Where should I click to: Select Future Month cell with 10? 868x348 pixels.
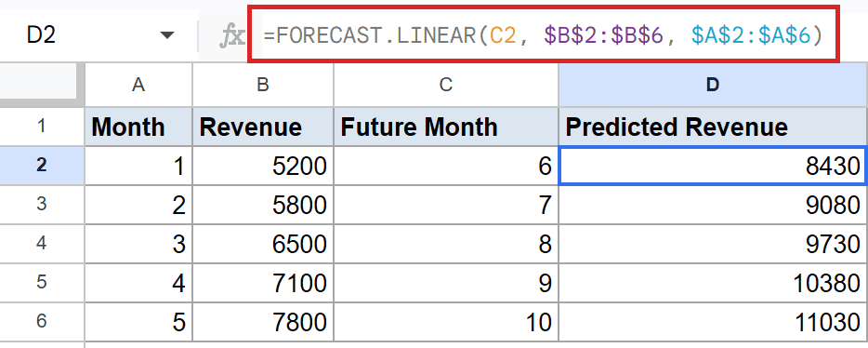click(x=446, y=322)
